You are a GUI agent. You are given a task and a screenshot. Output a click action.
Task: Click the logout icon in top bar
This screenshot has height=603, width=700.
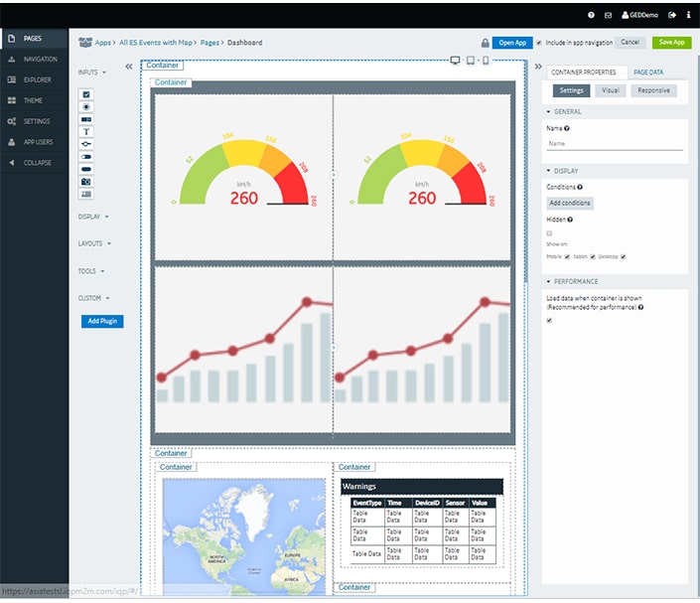[672, 15]
